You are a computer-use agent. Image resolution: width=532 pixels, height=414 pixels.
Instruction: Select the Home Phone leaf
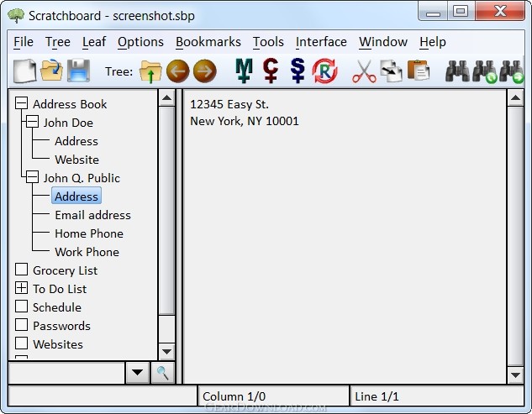tap(89, 233)
